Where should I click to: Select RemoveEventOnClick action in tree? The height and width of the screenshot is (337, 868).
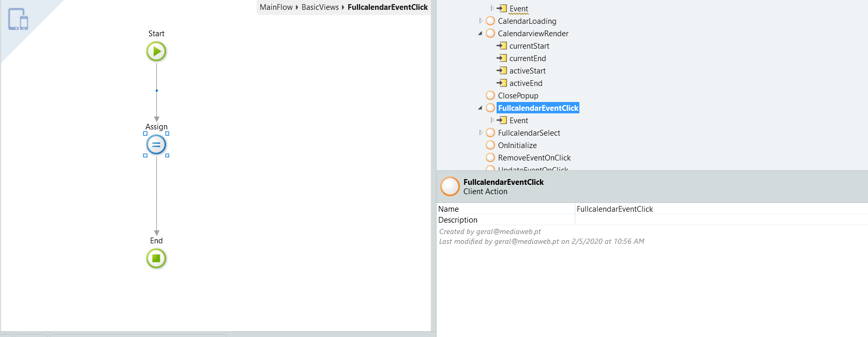pos(534,158)
